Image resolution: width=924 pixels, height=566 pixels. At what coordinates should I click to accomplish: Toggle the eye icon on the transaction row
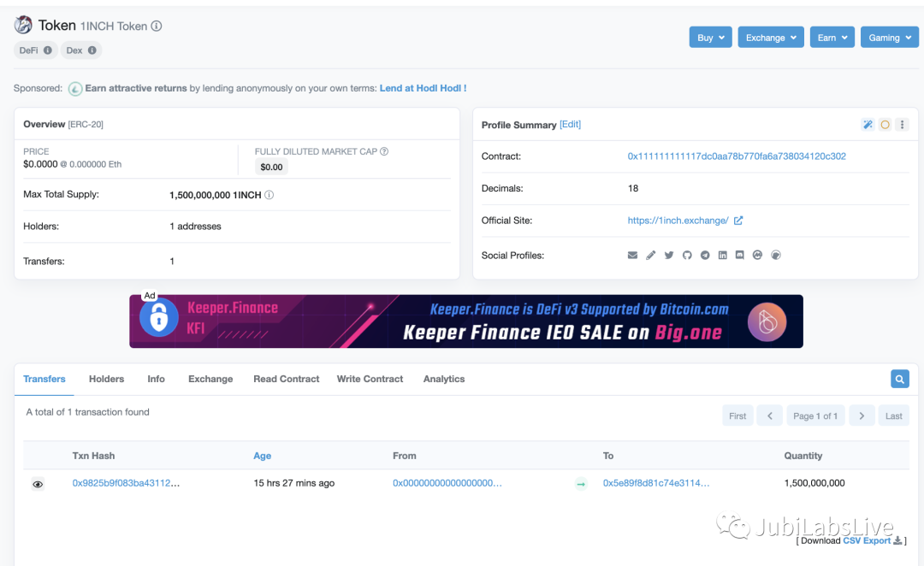click(38, 484)
